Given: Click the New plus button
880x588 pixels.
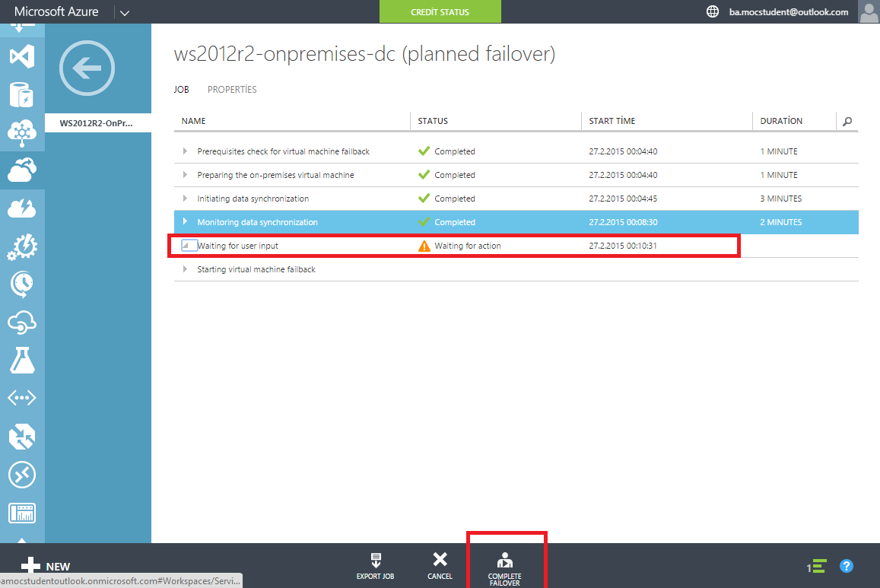Looking at the screenshot, I should 46,566.
